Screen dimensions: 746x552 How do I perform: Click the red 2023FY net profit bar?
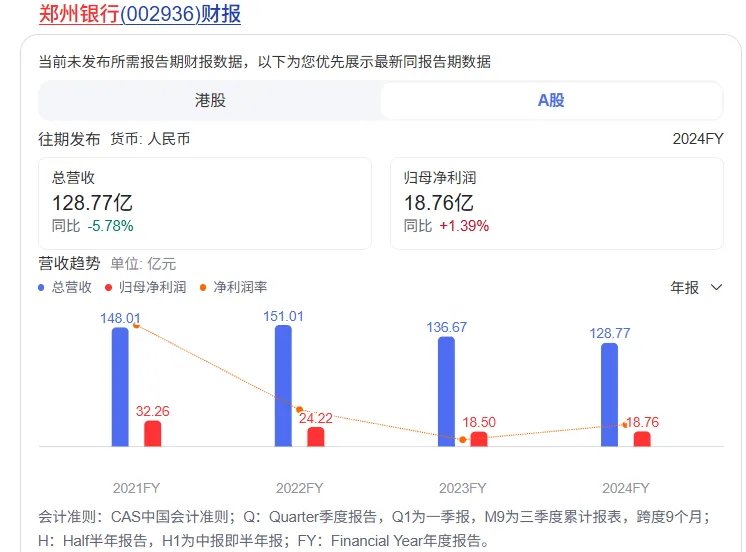479,439
